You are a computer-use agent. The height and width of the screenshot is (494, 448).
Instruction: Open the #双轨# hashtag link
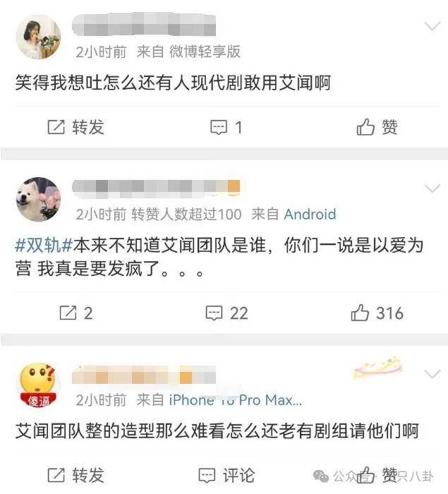(44, 245)
